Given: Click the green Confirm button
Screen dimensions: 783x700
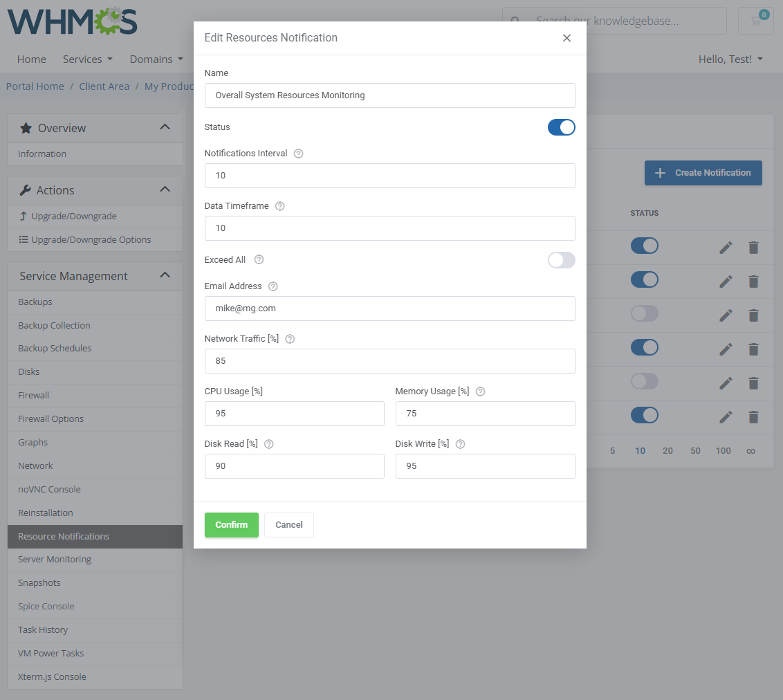Looking at the screenshot, I should click(x=231, y=525).
